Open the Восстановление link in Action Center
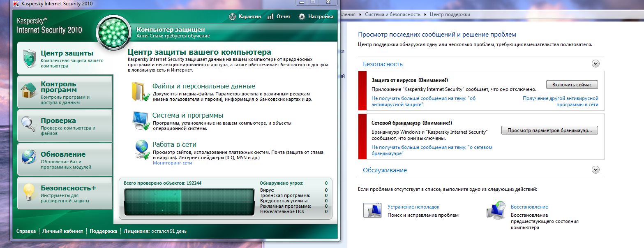Viewport: 644px width, 248px height. pos(529,207)
